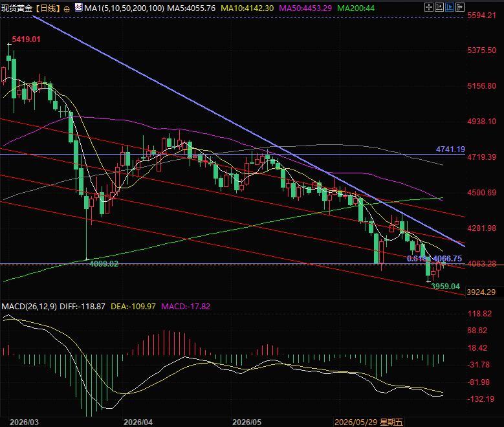Viewport: 504px width, 427px height.
Task: Click the 2026/04 date axis label
Action: [138, 422]
